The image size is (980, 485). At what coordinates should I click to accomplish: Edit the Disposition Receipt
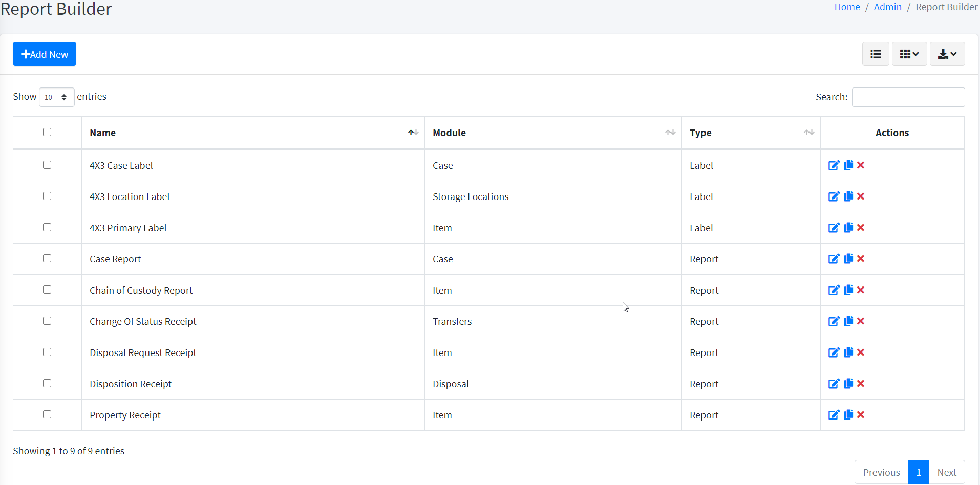point(834,384)
